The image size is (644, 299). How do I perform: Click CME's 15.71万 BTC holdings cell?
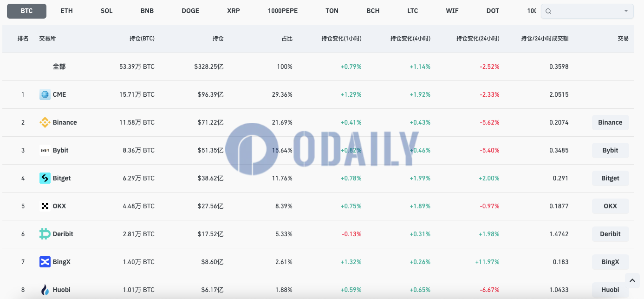[x=137, y=94]
